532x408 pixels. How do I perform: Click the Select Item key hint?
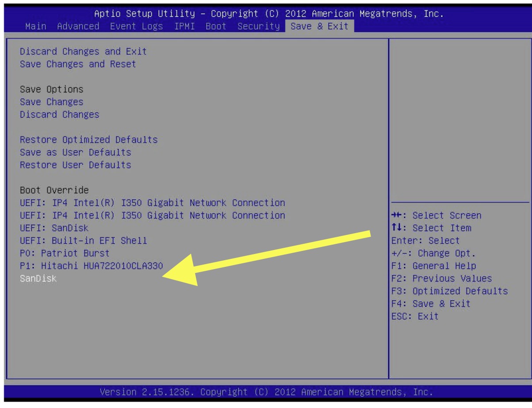[431, 228]
